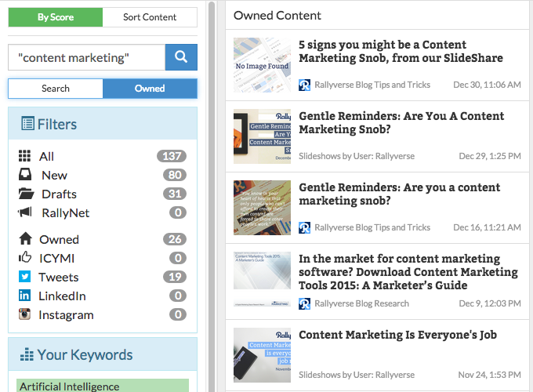The height and width of the screenshot is (392, 533).
Task: Click the Filters list icon
Action: coord(27,123)
